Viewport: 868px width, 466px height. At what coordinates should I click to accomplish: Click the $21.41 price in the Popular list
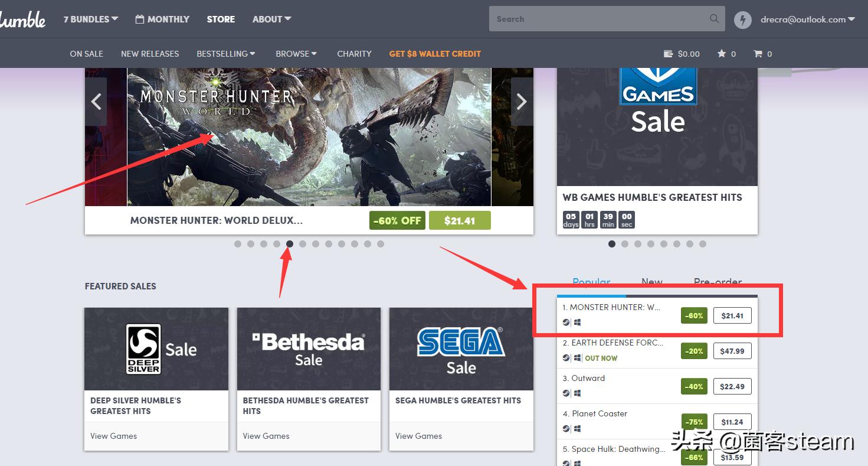click(x=732, y=316)
